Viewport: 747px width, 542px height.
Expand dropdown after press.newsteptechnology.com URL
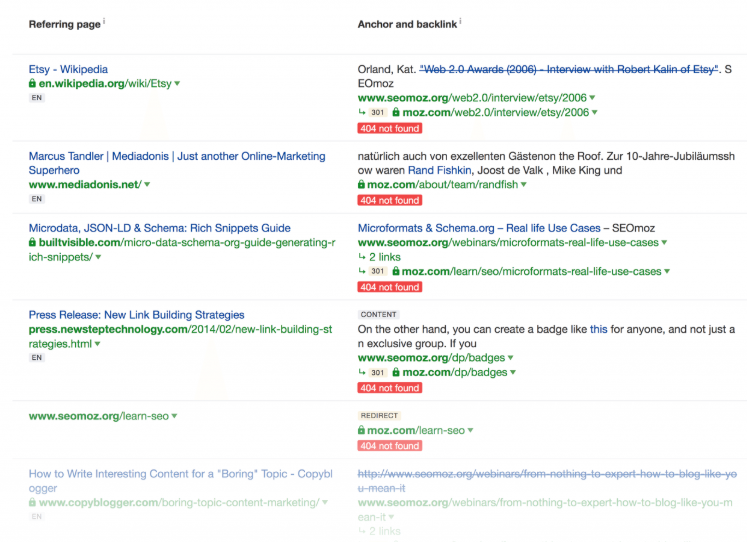click(97, 344)
